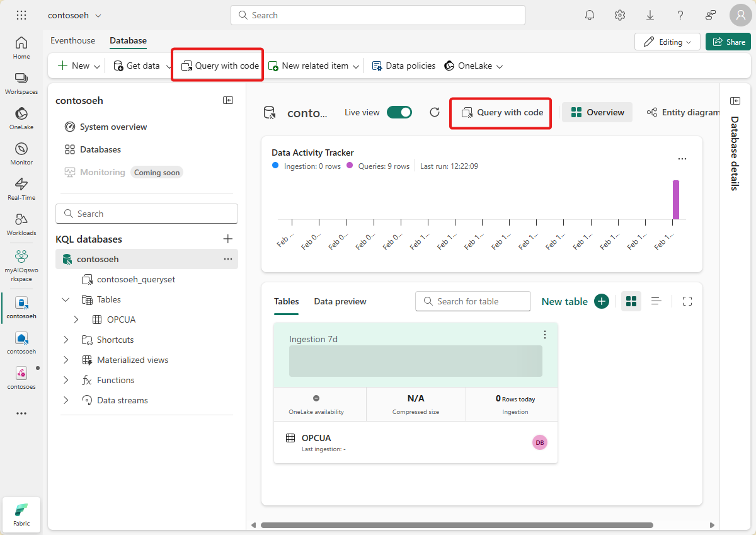Refresh the database overview
756x535 pixels.
434,112
